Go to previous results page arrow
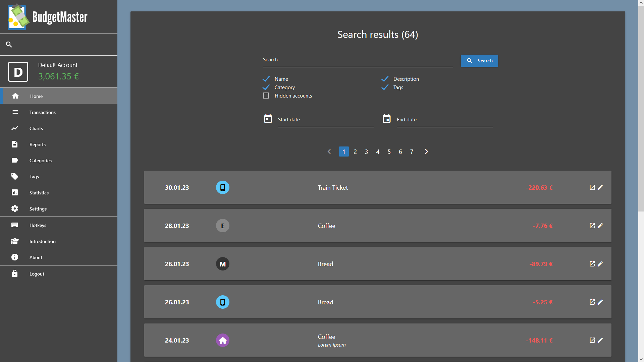The height and width of the screenshot is (362, 644). pyautogui.click(x=329, y=152)
